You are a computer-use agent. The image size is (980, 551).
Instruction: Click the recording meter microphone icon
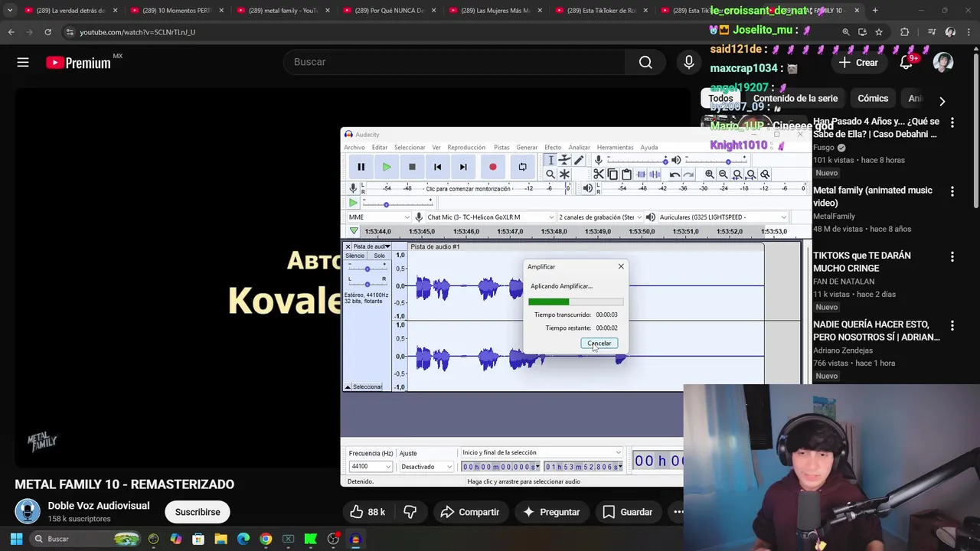click(353, 188)
